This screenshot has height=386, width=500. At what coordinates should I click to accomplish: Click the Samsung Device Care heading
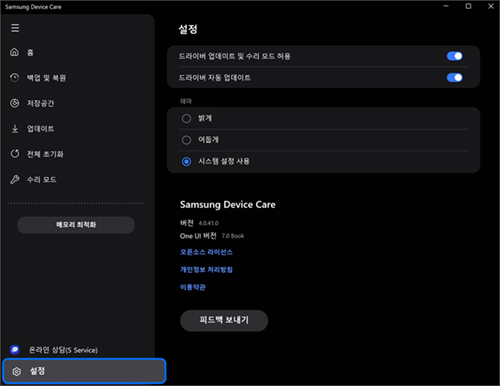point(228,205)
